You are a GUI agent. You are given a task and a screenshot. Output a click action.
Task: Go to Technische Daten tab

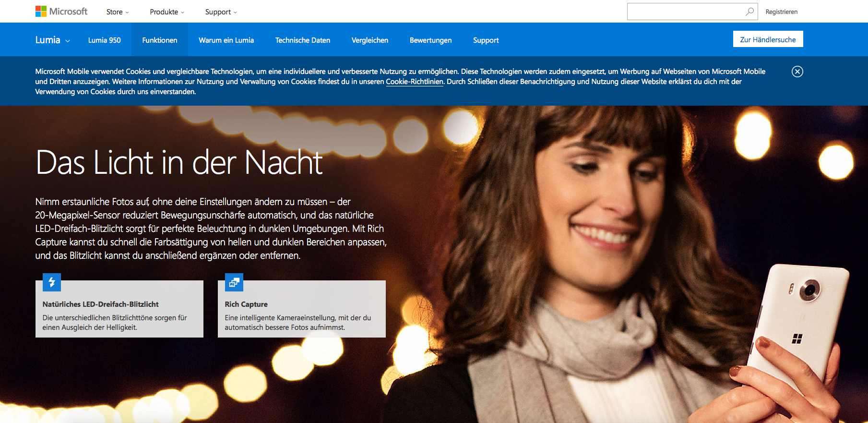click(302, 40)
